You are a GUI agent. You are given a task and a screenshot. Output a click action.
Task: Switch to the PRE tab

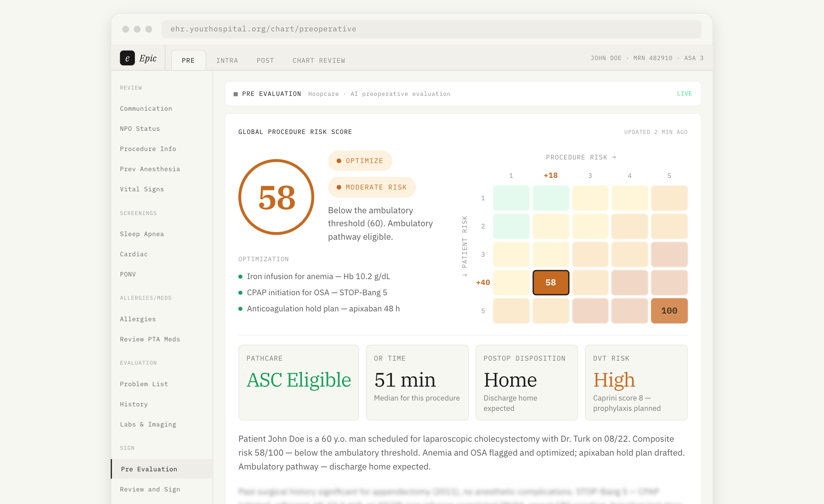tap(188, 60)
